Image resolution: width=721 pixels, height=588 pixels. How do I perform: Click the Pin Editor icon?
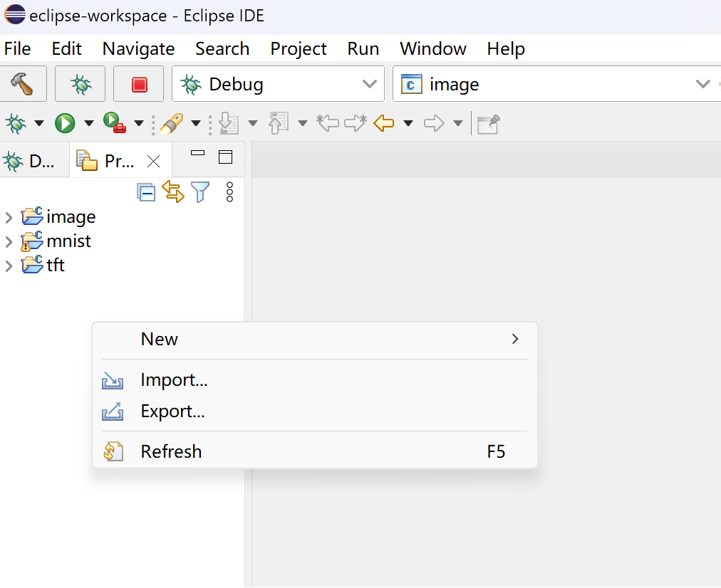coord(488,124)
